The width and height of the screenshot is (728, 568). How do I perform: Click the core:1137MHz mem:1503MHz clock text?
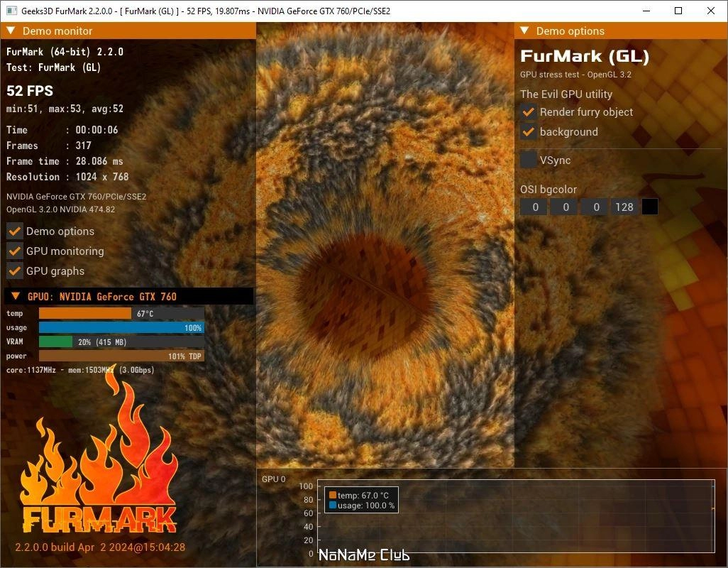click(x=80, y=370)
